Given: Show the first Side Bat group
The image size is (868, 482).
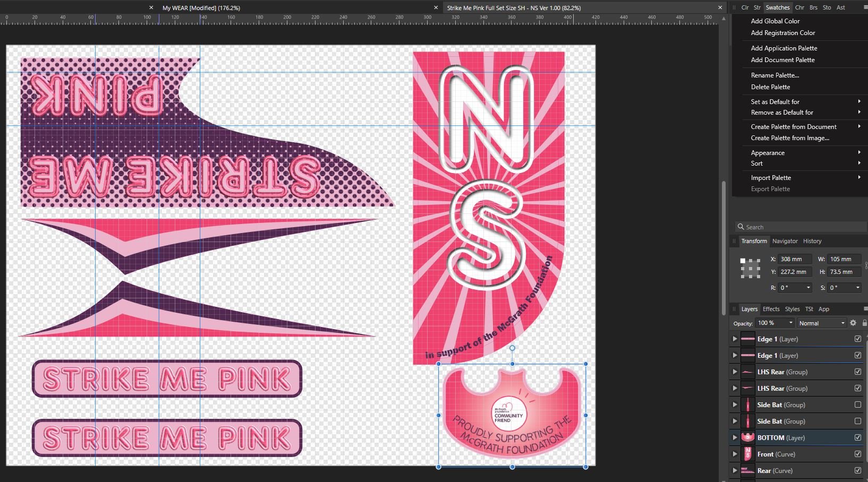Looking at the screenshot, I should click(858, 404).
